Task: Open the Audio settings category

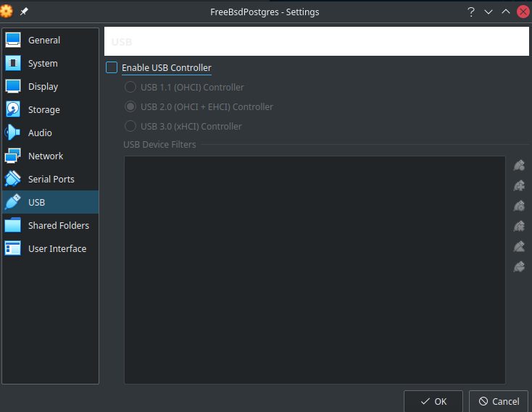Action: [x=50, y=133]
